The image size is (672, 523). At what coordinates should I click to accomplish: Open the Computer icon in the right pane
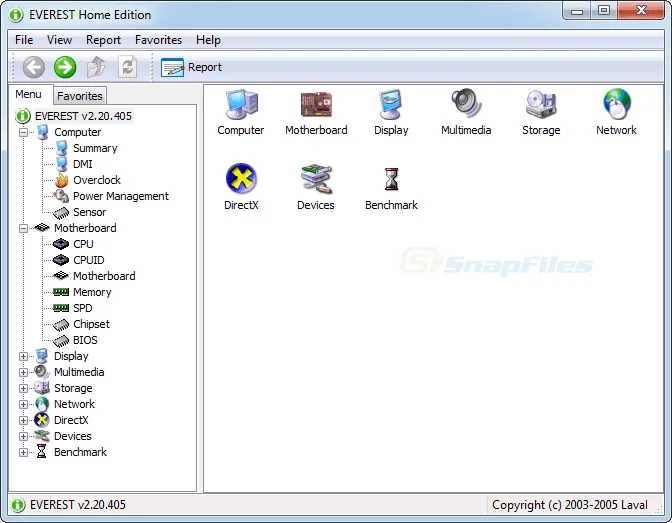click(240, 112)
